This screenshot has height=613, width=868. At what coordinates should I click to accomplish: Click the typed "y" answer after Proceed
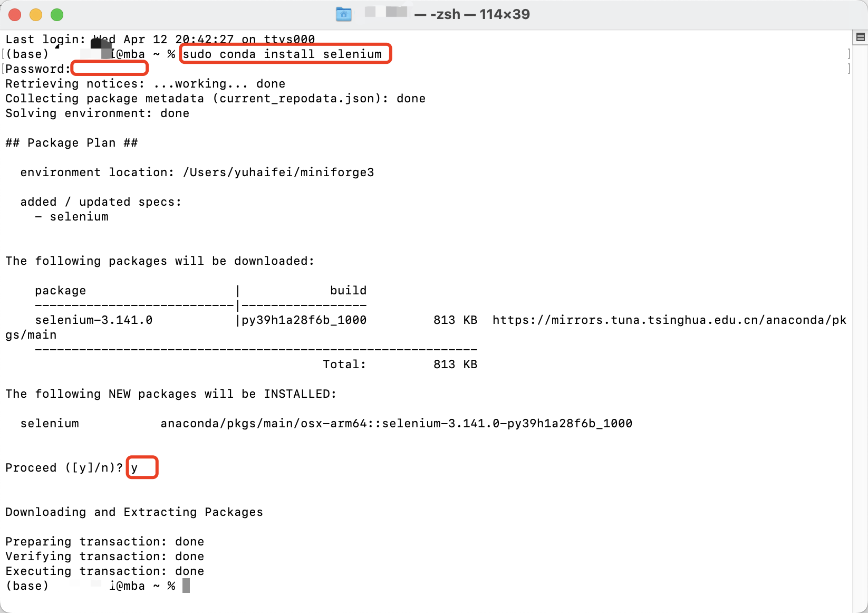click(x=134, y=468)
